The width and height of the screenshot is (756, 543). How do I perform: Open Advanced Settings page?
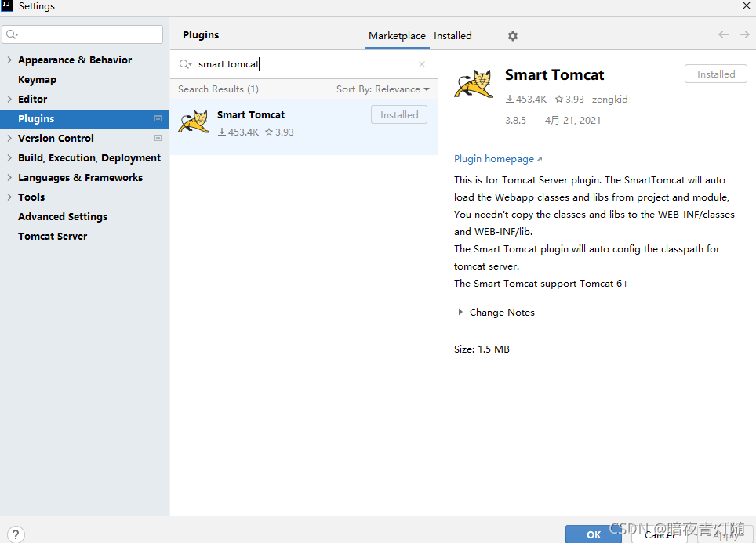pos(63,217)
